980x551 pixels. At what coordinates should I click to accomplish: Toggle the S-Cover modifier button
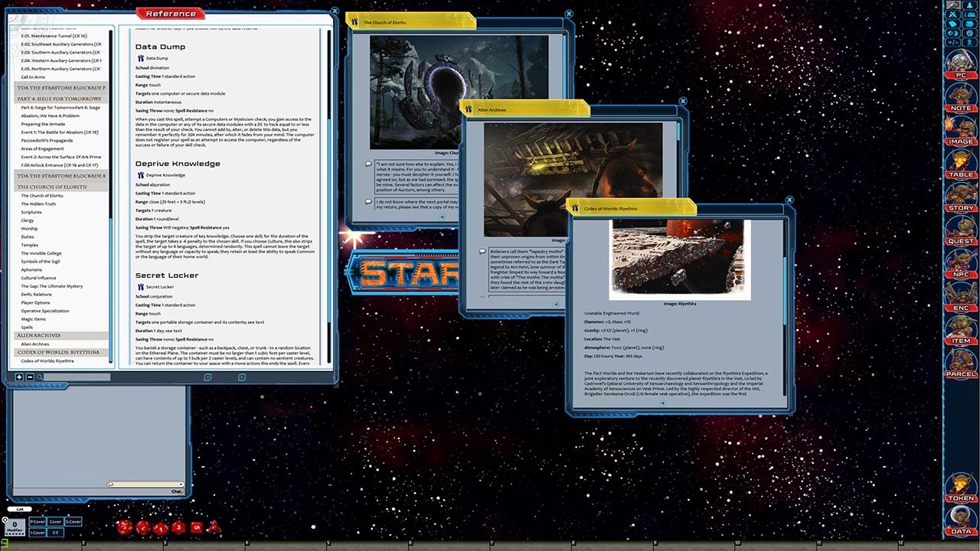73,522
